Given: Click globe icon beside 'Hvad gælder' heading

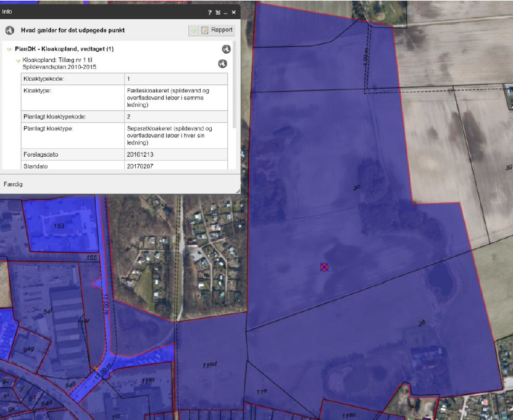Looking at the screenshot, I should click(10, 30).
